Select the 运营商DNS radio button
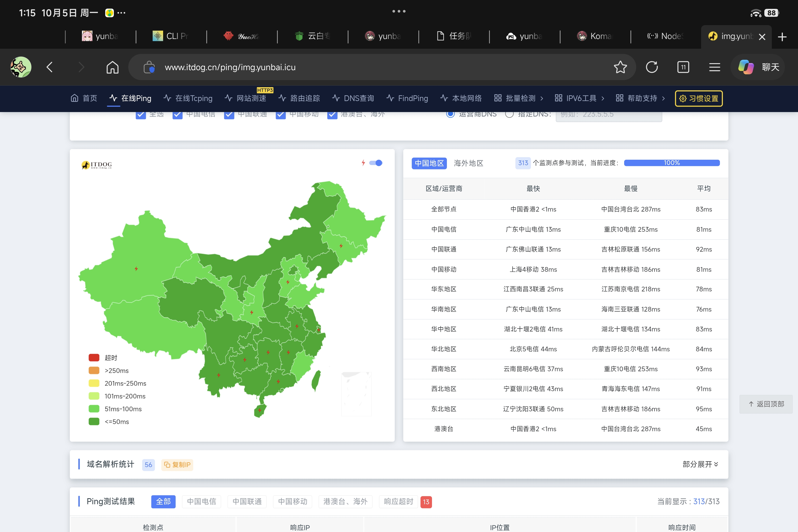 pos(450,114)
